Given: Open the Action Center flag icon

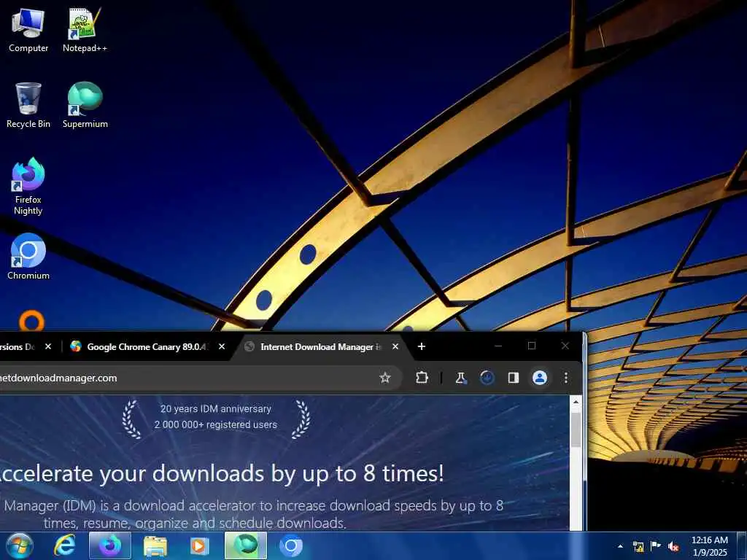Looking at the screenshot, I should 656,546.
